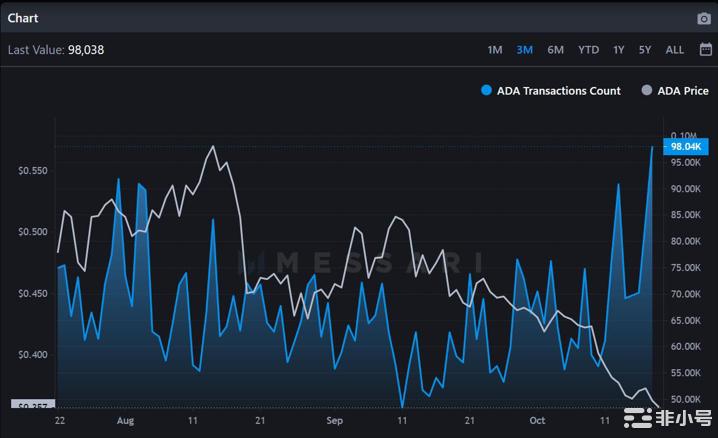
Task: Click the blue ADA Transactions Count legend dot
Action: coord(487,91)
